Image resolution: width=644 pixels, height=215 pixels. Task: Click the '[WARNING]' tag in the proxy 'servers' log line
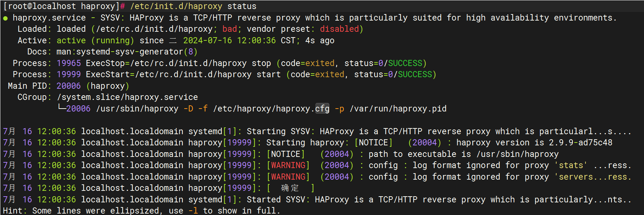(x=288, y=177)
